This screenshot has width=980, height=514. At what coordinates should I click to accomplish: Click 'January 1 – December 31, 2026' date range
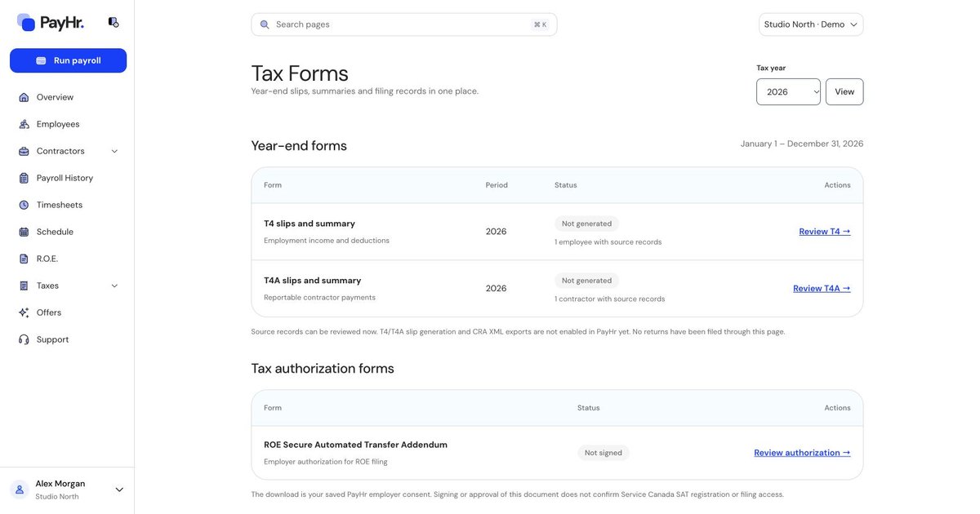[x=802, y=144]
